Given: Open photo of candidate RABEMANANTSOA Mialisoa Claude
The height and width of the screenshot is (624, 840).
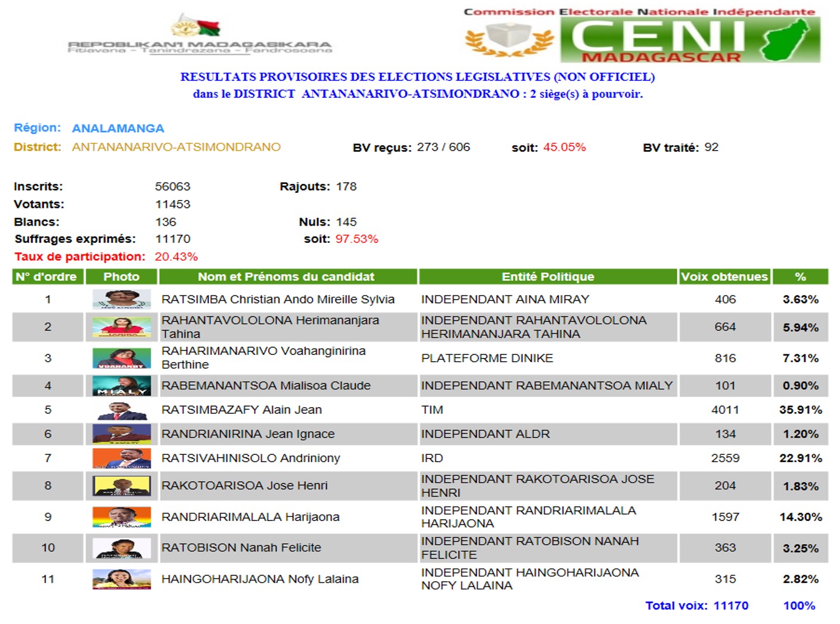Looking at the screenshot, I should click(122, 386).
